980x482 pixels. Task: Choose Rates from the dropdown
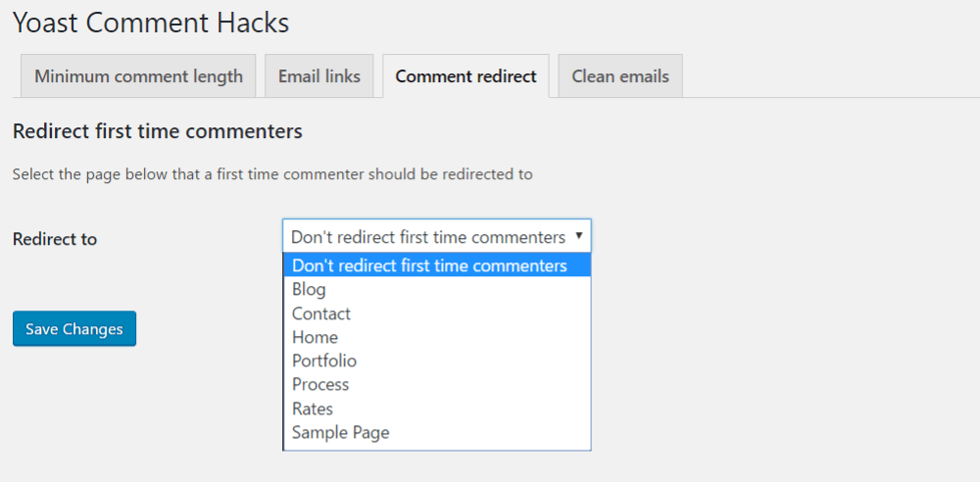click(437, 409)
